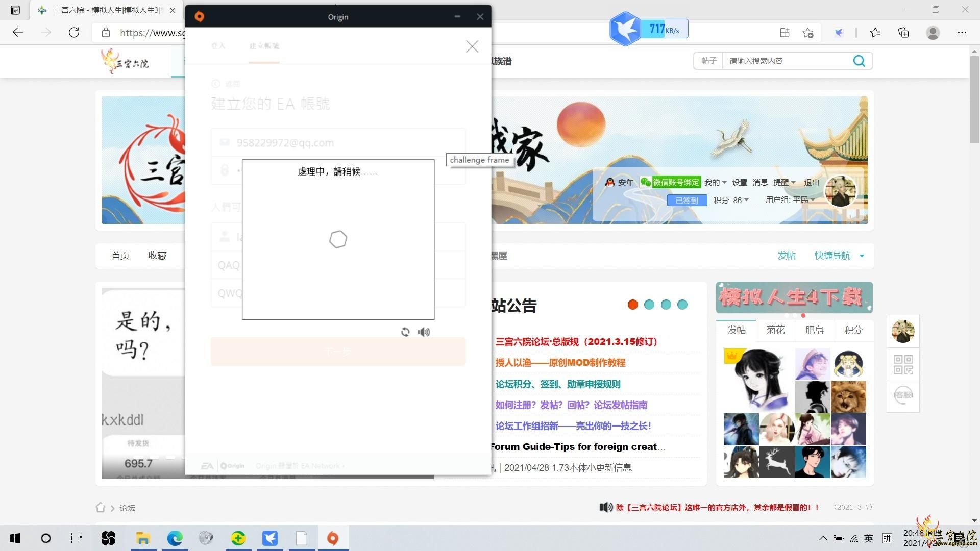Click the sidebar user avatar thumbnail
Viewport: 980px width, 551px height.
pyautogui.click(x=903, y=332)
